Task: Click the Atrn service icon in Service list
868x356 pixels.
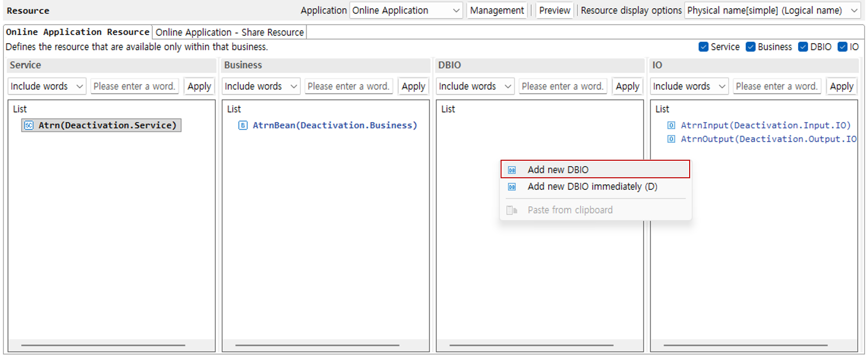Action: (29, 125)
